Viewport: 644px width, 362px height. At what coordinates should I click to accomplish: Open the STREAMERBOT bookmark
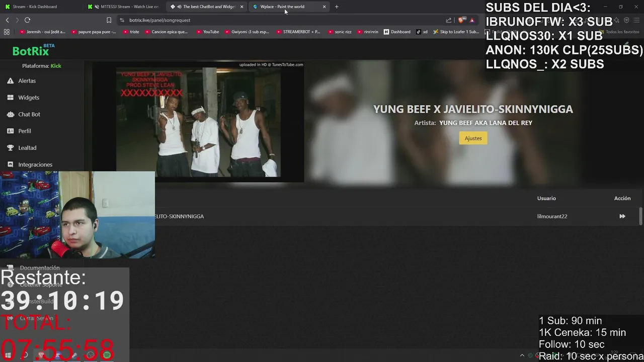point(298,32)
